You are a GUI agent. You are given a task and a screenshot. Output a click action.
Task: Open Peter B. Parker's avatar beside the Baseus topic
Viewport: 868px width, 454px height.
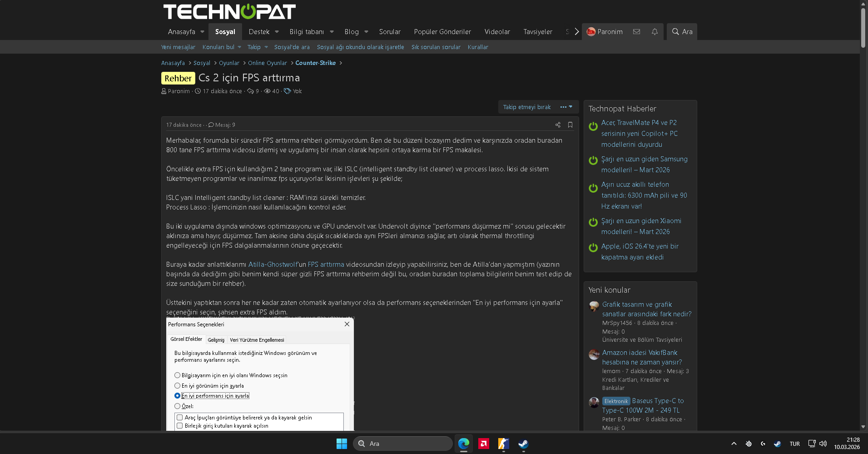(x=594, y=403)
